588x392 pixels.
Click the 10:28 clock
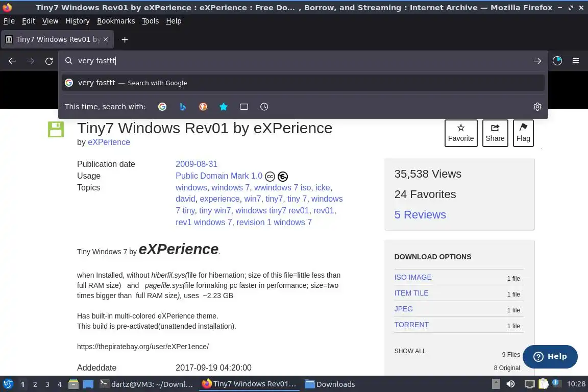[x=576, y=384]
